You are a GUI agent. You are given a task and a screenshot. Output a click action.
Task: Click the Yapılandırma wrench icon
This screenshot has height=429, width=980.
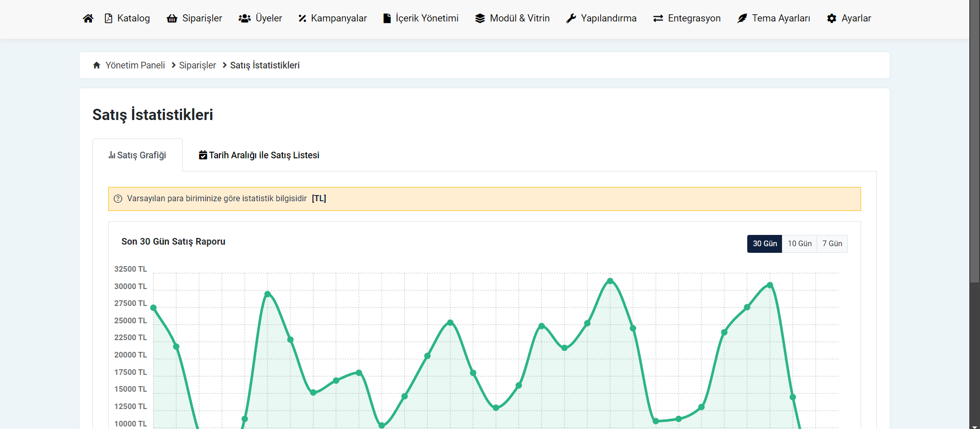571,18
